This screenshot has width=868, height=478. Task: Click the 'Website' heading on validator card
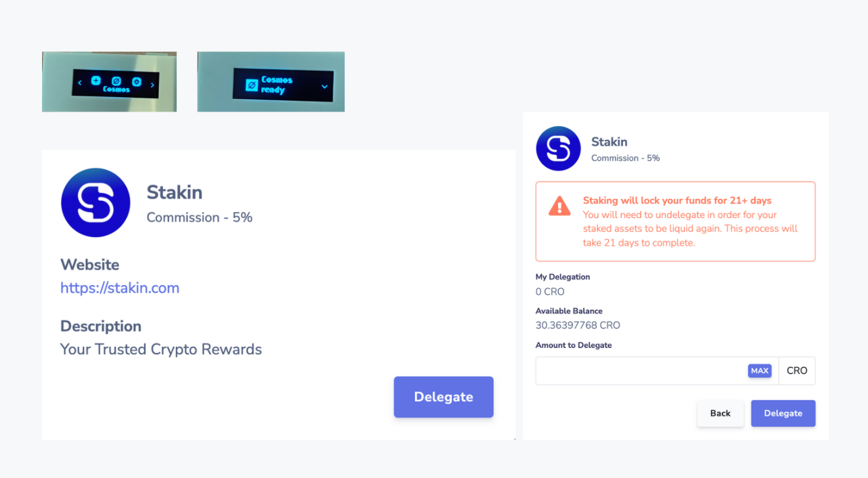[90, 265]
